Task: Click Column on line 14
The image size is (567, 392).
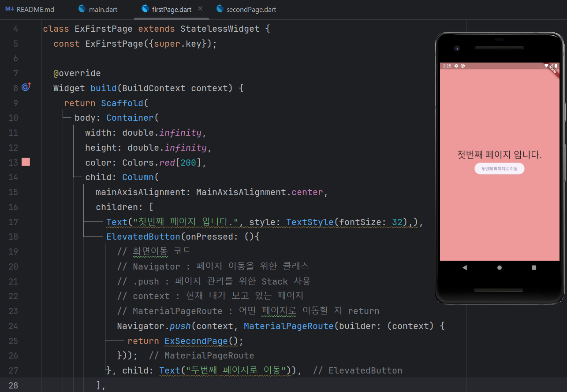Action: pyautogui.click(x=138, y=177)
